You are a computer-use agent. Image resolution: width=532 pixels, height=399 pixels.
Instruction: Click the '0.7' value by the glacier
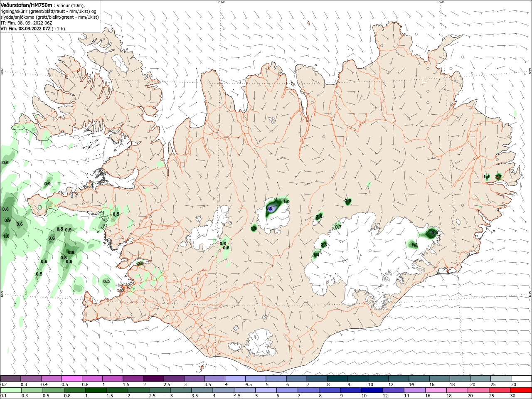tap(338, 227)
